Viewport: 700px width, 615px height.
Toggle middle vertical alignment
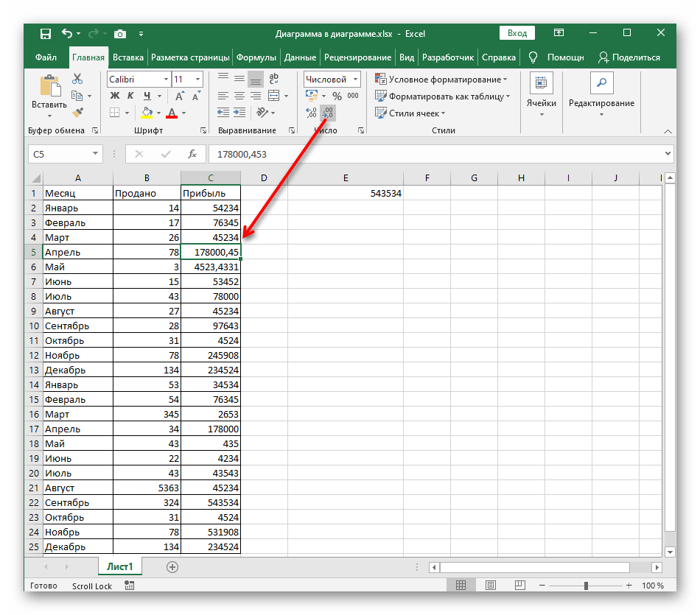coord(239,79)
